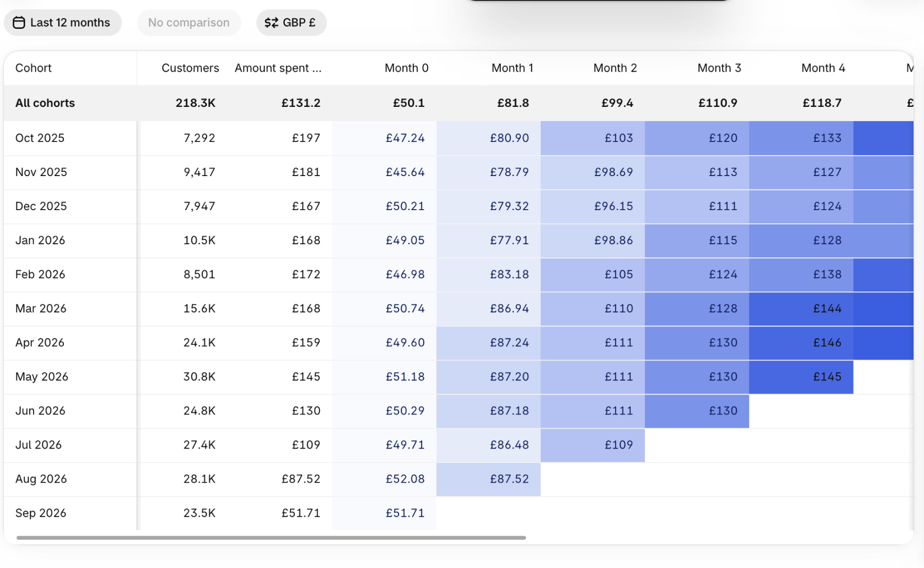Click the horizontal scrollbar under the table
Viewport: 924px width, 568px height.
point(271,538)
